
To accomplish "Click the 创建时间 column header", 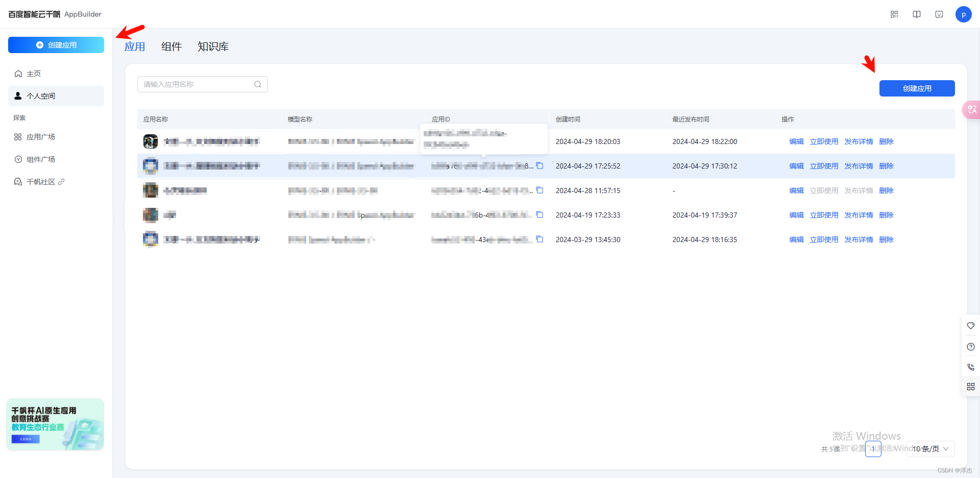I will 568,119.
